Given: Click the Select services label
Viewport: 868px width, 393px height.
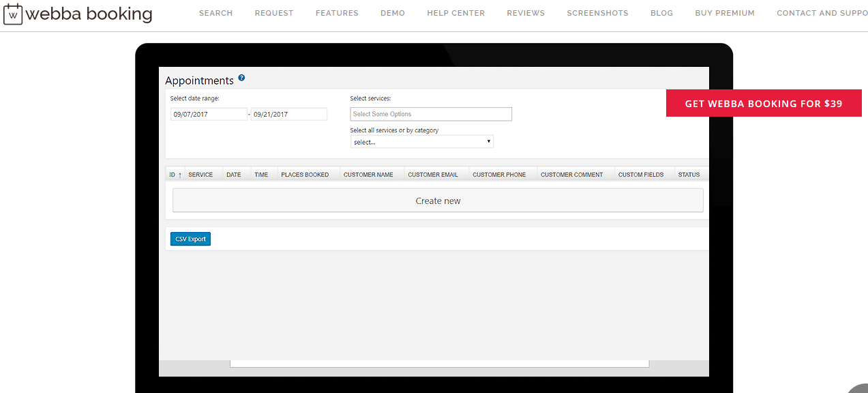Looking at the screenshot, I should (370, 98).
